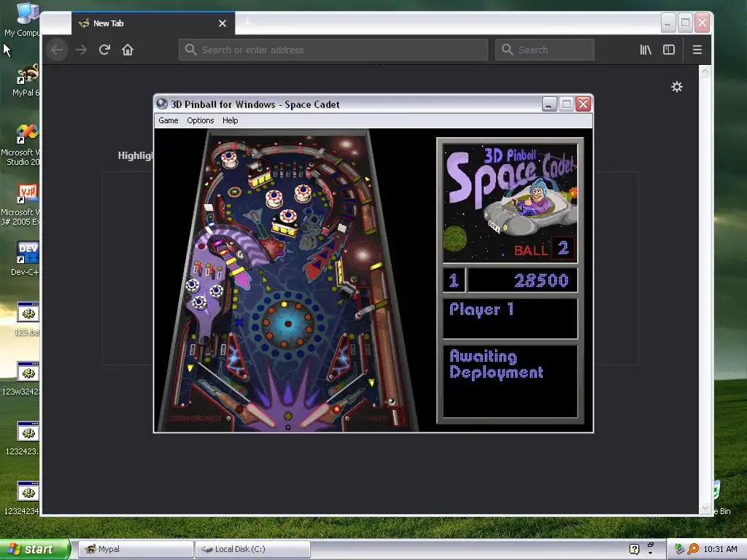Open the browser hamburger menu
Viewport: 747px width, 560px height.
point(697,50)
